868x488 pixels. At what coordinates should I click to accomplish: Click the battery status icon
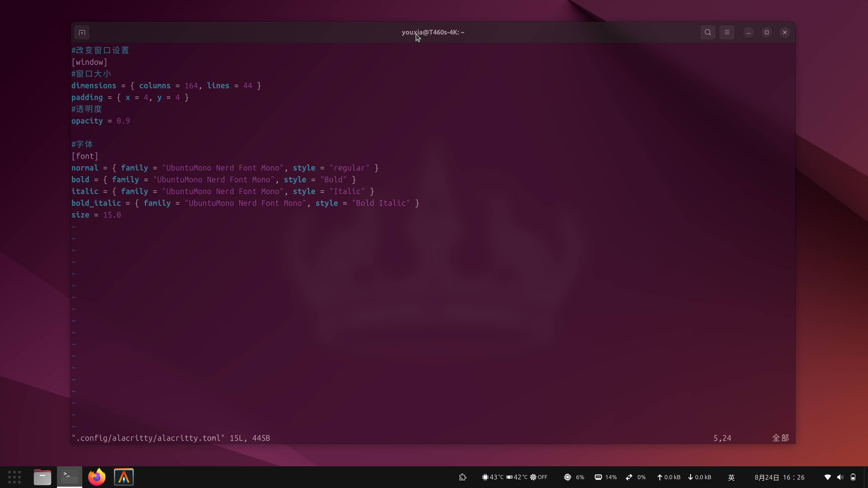pyautogui.click(x=853, y=477)
